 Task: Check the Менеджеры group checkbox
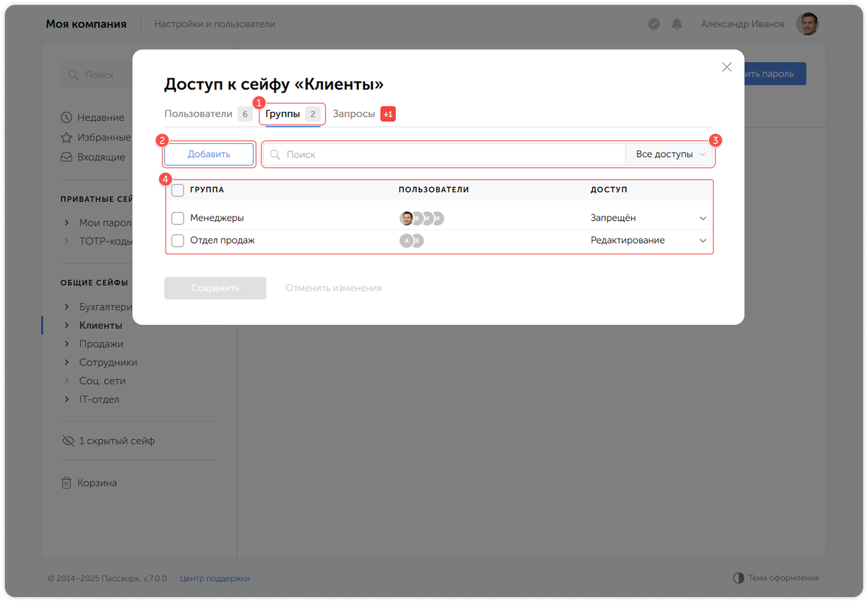pyautogui.click(x=178, y=218)
